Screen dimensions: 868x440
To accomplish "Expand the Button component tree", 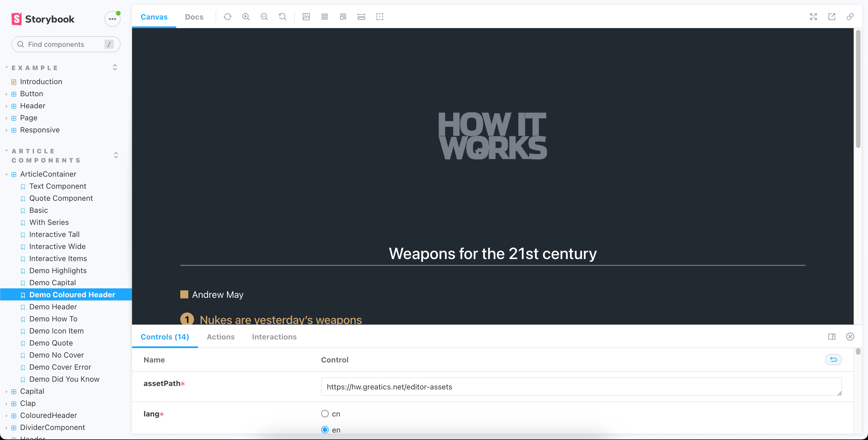I will click(31, 94).
